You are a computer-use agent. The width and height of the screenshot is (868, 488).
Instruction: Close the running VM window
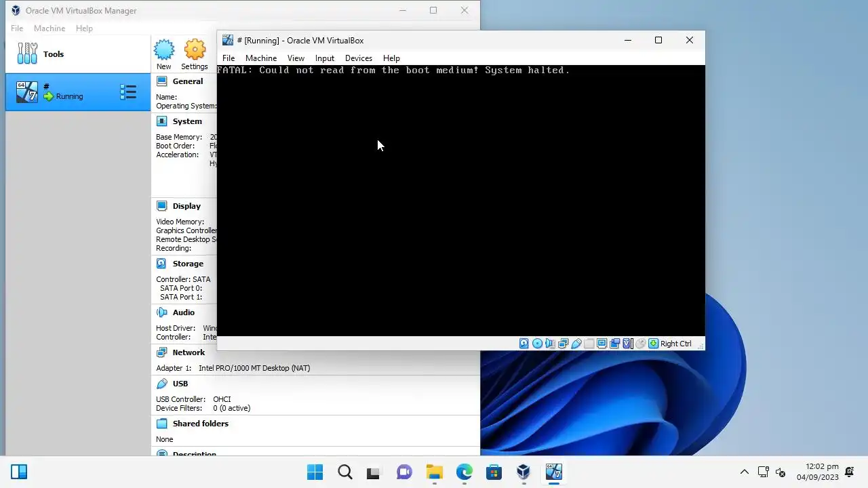[x=690, y=40]
